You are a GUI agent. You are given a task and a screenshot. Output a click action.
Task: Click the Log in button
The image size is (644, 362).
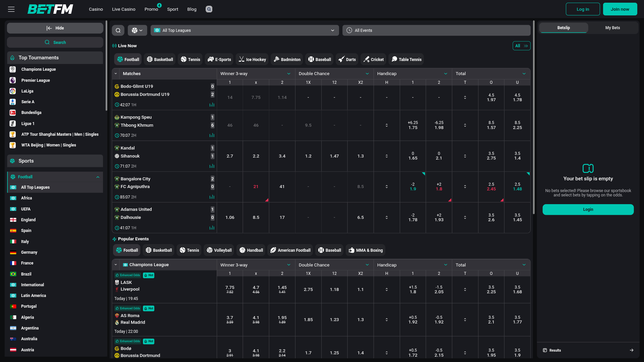pos(583,9)
